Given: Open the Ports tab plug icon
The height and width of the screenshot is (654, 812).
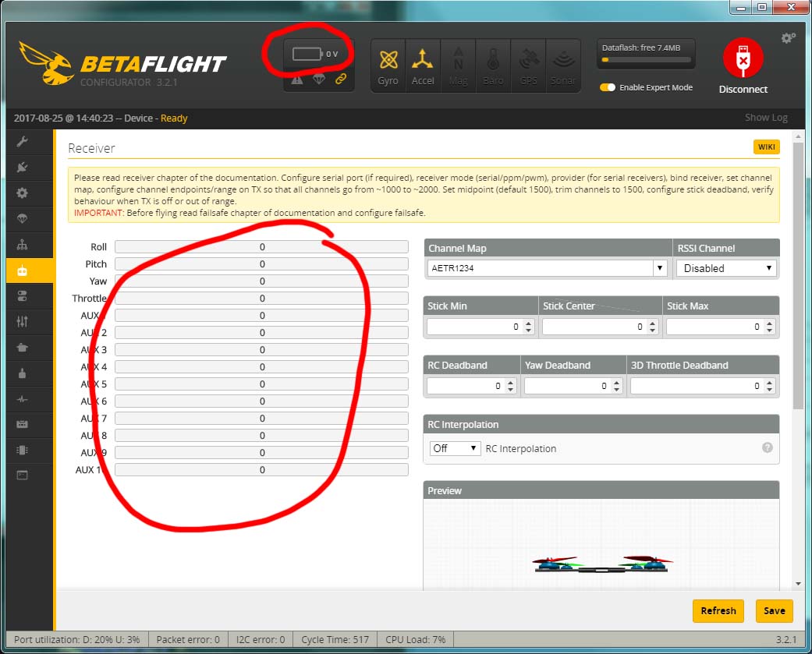Looking at the screenshot, I should coord(22,167).
